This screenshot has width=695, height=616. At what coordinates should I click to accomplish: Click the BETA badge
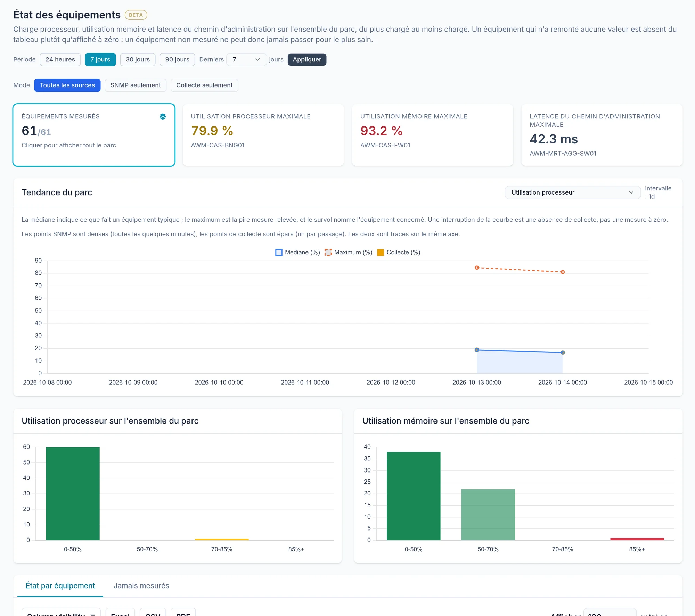pyautogui.click(x=136, y=15)
